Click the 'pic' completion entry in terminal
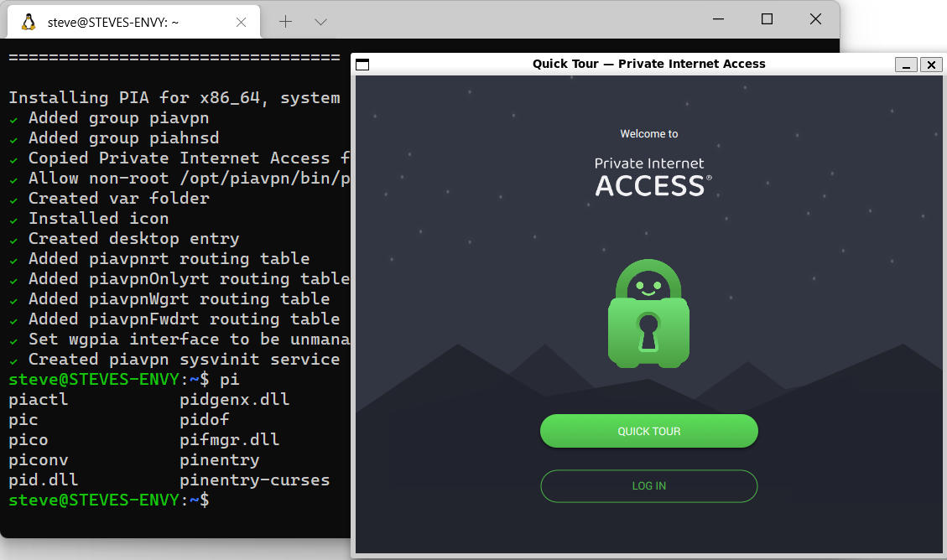 pyautogui.click(x=23, y=419)
